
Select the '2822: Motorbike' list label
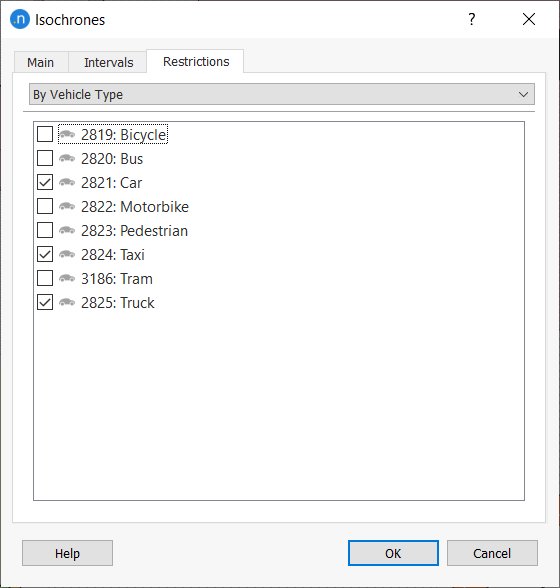point(135,207)
